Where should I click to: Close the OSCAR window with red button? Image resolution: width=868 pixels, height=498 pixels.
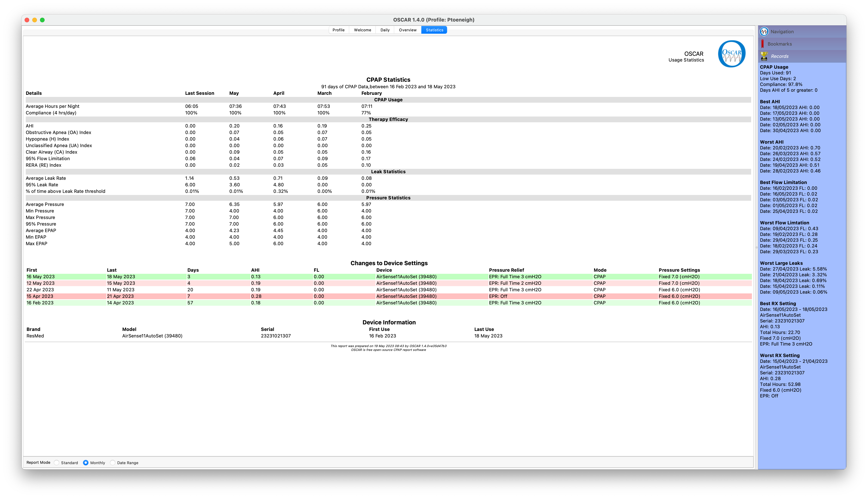pyautogui.click(x=27, y=20)
